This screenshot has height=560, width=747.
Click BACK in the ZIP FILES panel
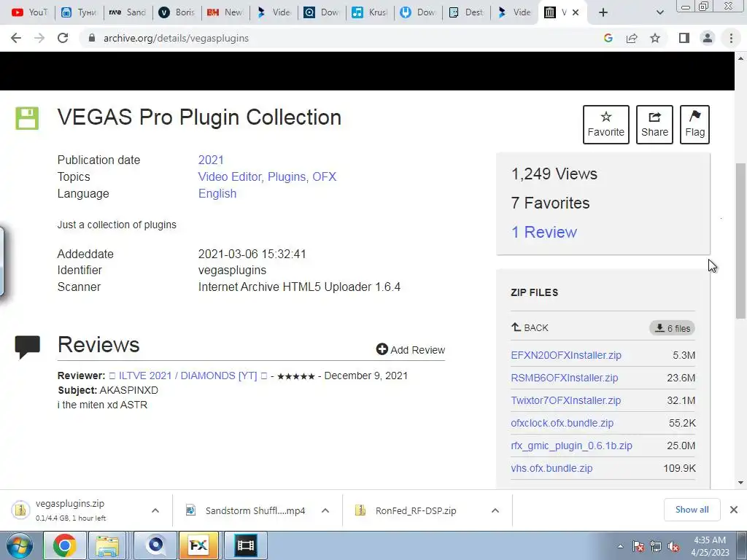(530, 327)
